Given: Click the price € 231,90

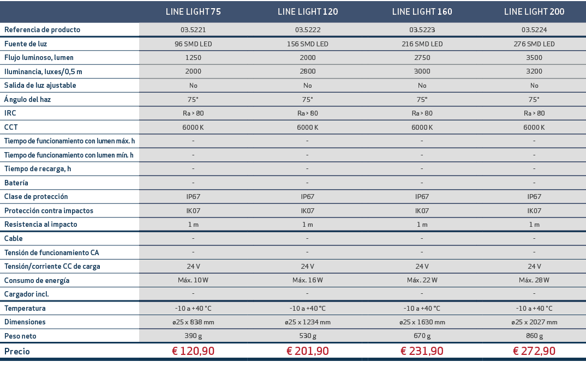Looking at the screenshot, I should (x=422, y=351).
